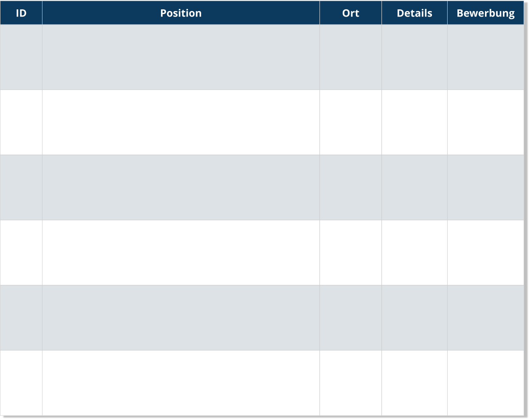Click the third row's ID cell
The image size is (530, 420).
pos(21,188)
